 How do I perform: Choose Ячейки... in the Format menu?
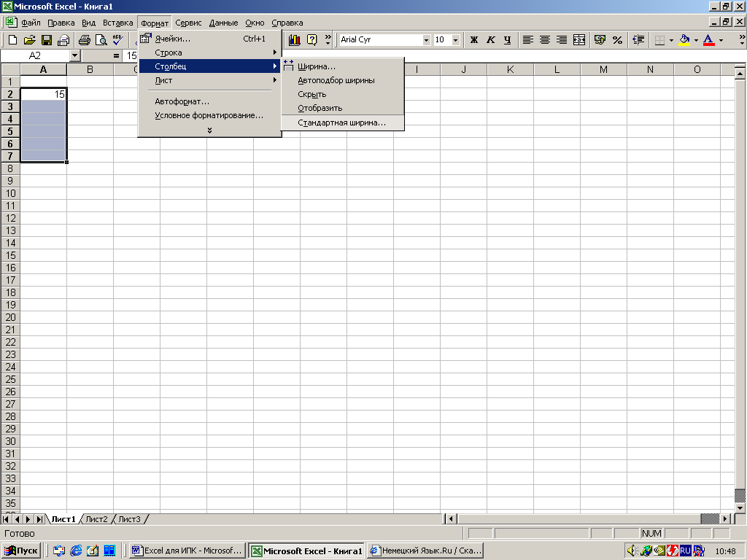click(x=209, y=39)
